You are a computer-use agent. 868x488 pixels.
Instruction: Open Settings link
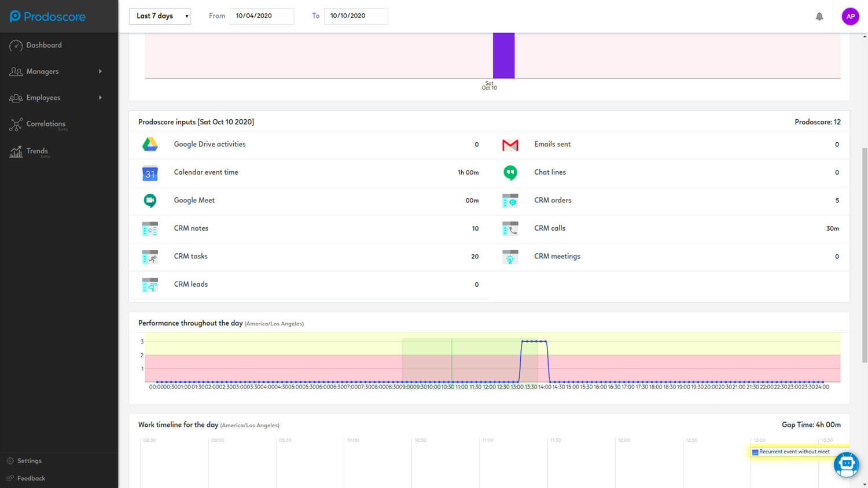(30, 461)
